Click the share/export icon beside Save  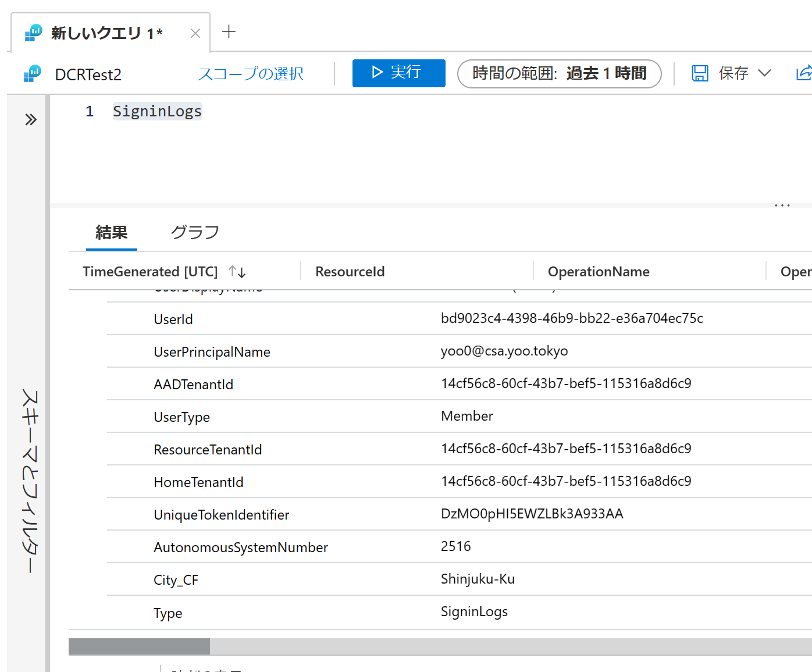tap(804, 73)
